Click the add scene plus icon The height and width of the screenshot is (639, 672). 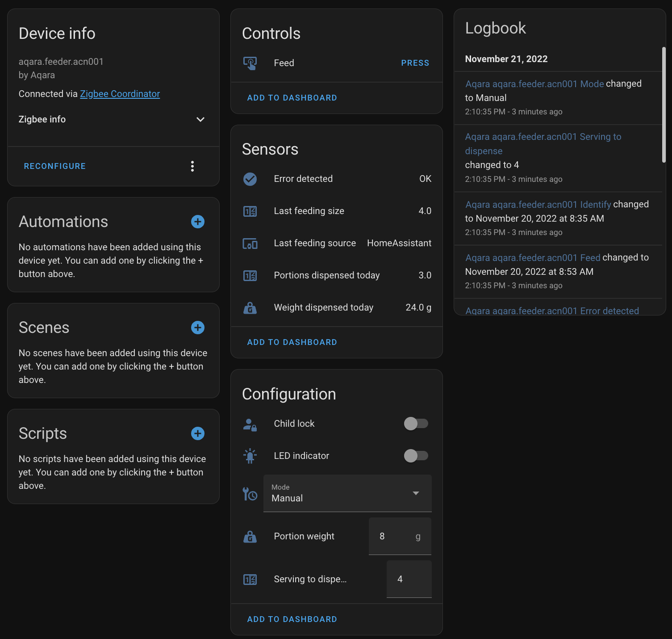pos(197,328)
